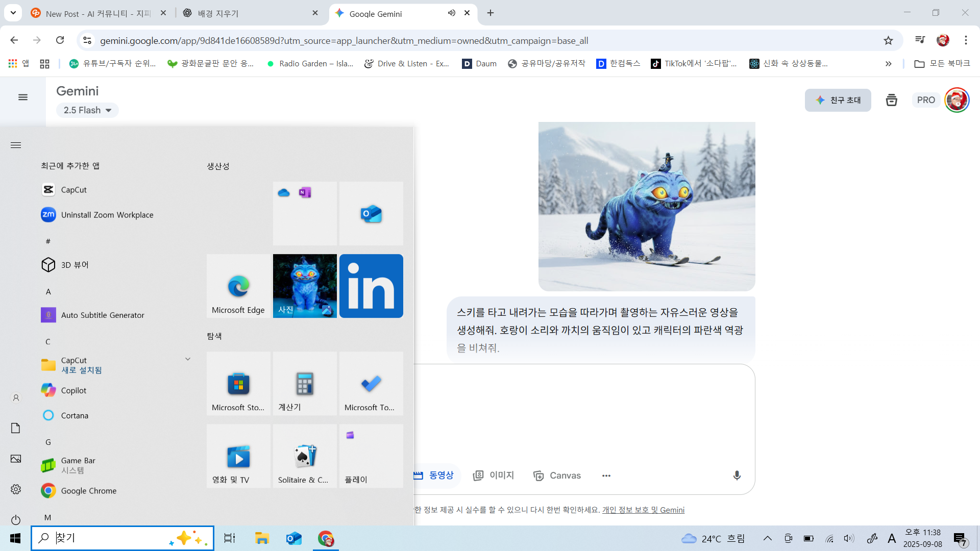Open the Solitaire & Casual Games tile
This screenshot has width=980, height=551.
click(305, 456)
